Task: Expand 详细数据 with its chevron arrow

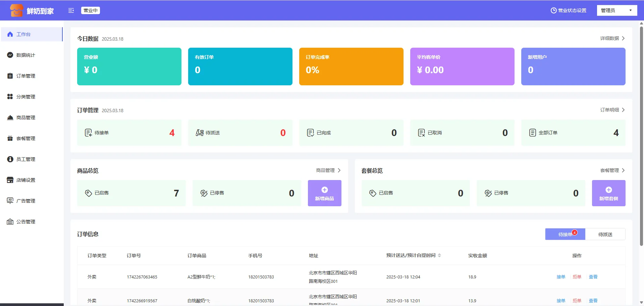Action: coord(623,38)
